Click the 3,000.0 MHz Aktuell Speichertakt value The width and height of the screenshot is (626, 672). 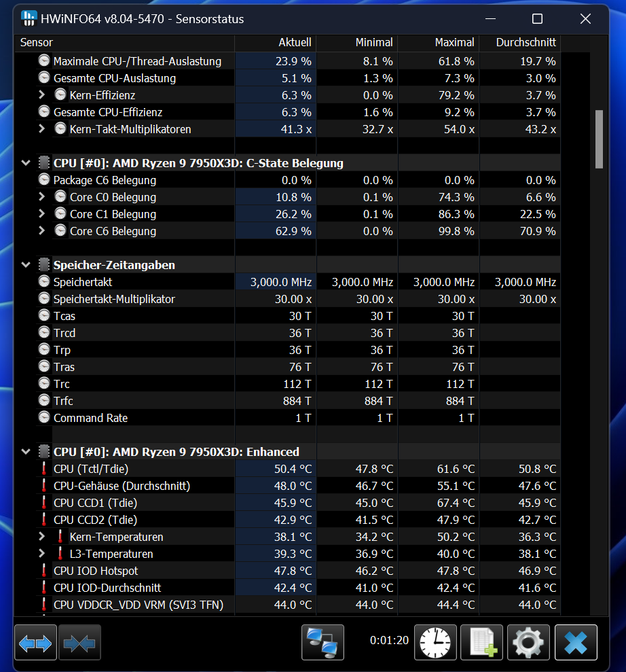(x=281, y=282)
